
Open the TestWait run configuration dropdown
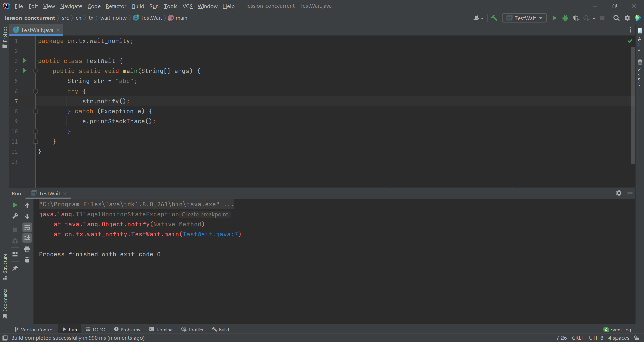click(x=525, y=18)
